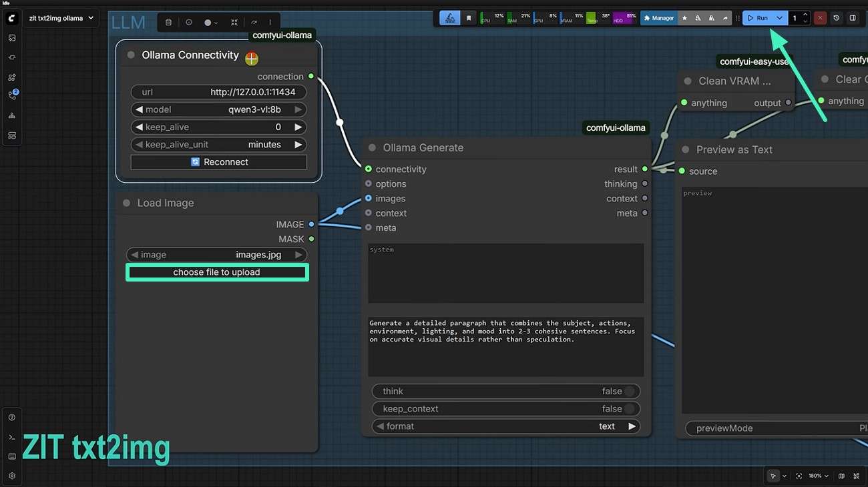Expand the Run button options chevron
This screenshot has height=487, width=868.
(x=779, y=18)
